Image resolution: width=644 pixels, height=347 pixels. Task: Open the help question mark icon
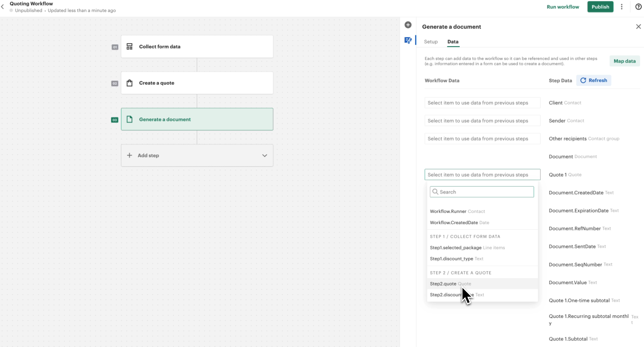pos(638,7)
